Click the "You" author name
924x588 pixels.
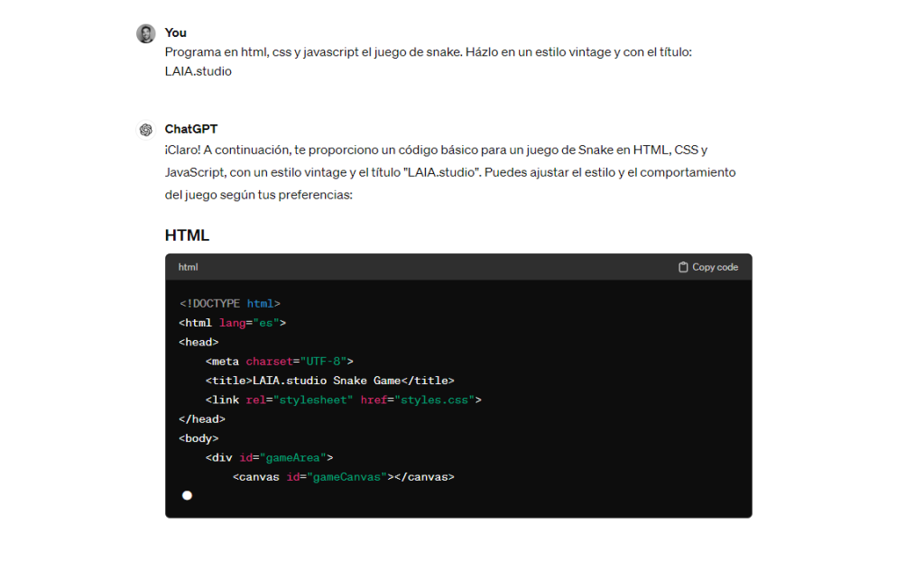(175, 32)
